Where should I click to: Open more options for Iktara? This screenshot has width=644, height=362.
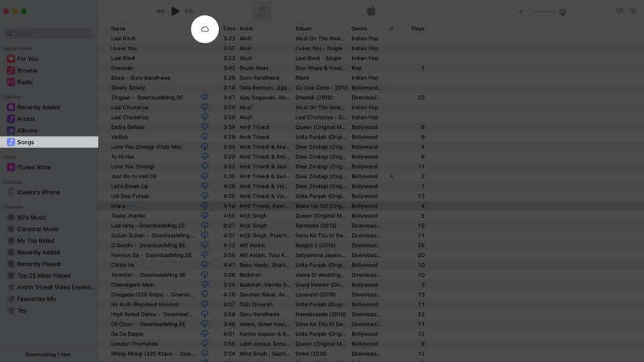(x=130, y=206)
